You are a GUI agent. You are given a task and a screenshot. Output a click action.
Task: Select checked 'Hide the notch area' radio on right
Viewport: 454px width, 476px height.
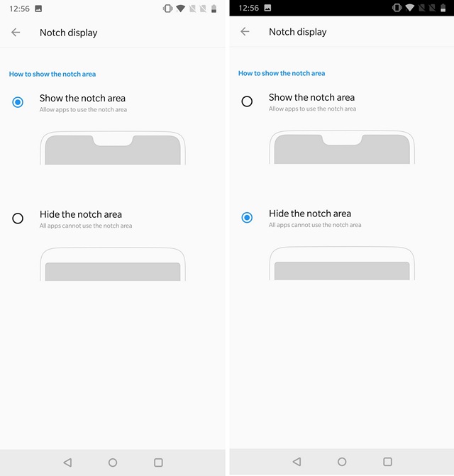point(247,217)
